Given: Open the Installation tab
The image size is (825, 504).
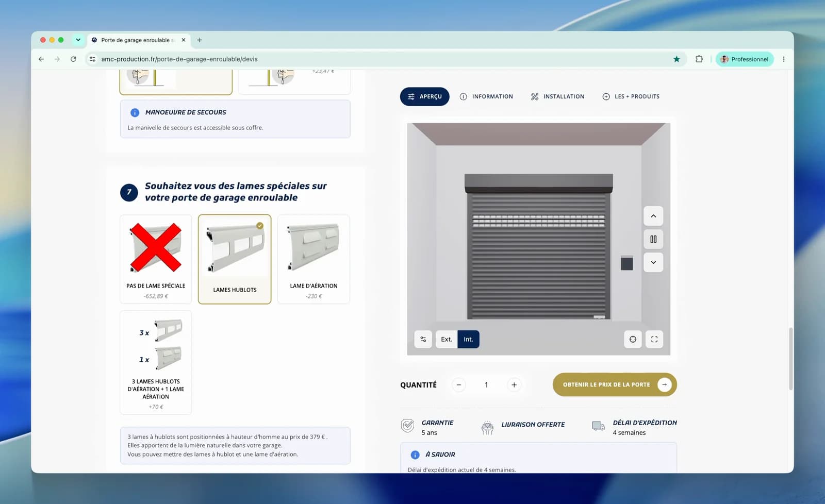Looking at the screenshot, I should (x=557, y=96).
